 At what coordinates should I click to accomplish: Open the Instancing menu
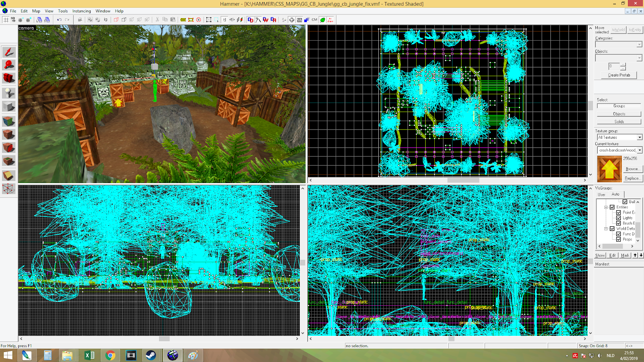(82, 11)
